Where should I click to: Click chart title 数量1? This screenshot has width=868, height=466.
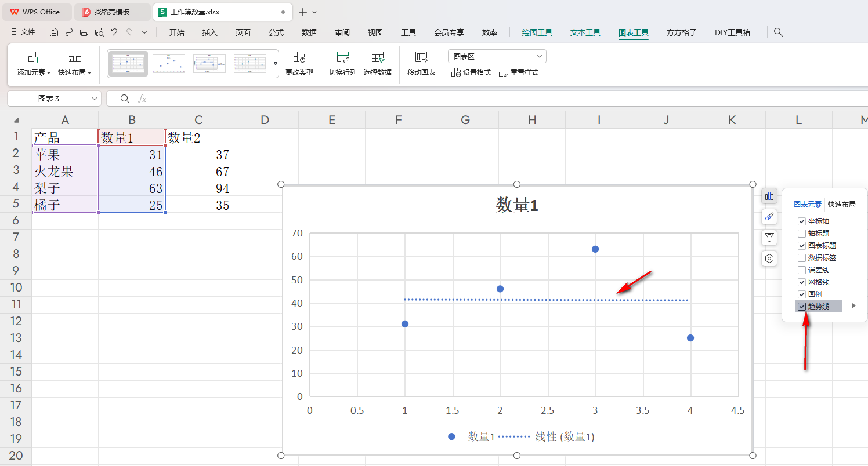pyautogui.click(x=517, y=205)
